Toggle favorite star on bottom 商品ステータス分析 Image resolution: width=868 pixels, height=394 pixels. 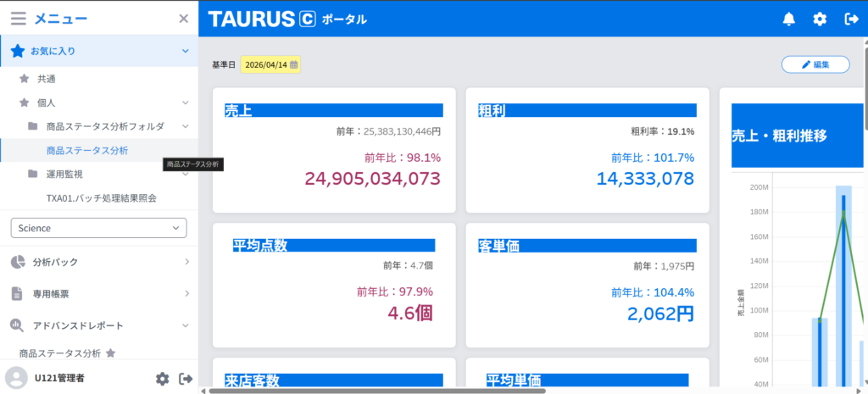[x=110, y=352]
